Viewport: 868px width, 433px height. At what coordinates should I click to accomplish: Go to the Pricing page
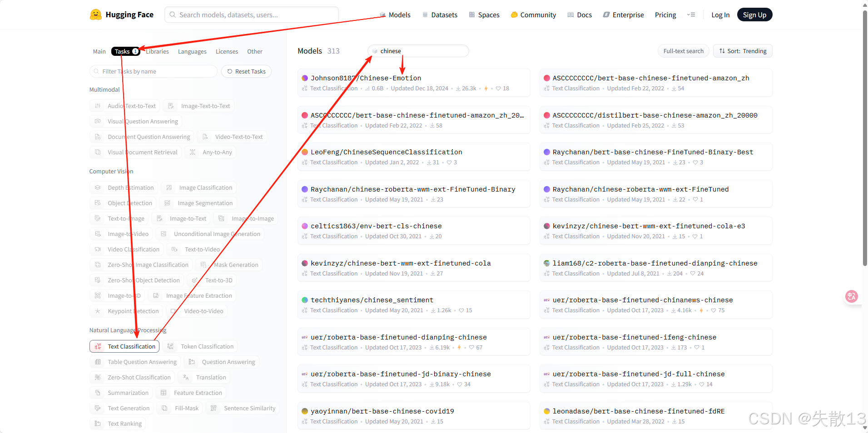665,15
